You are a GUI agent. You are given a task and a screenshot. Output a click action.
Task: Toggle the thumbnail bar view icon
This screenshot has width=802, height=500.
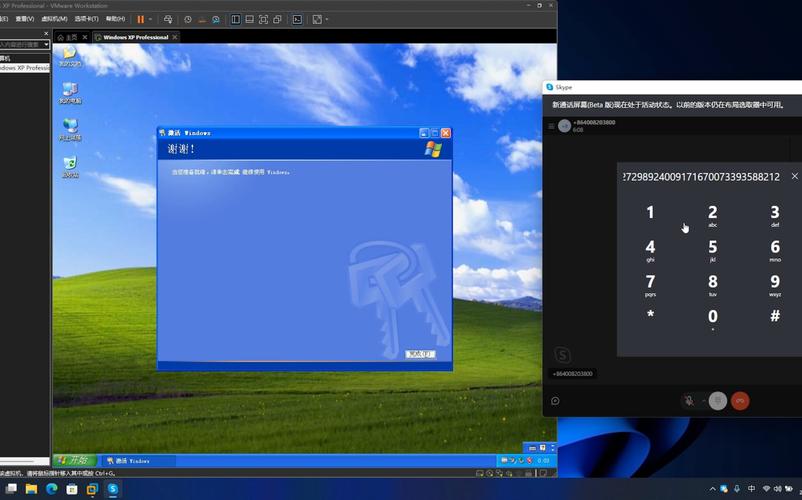point(250,19)
